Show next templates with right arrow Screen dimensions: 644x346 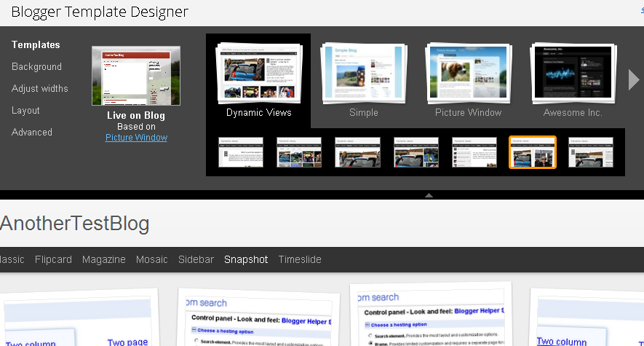click(633, 79)
